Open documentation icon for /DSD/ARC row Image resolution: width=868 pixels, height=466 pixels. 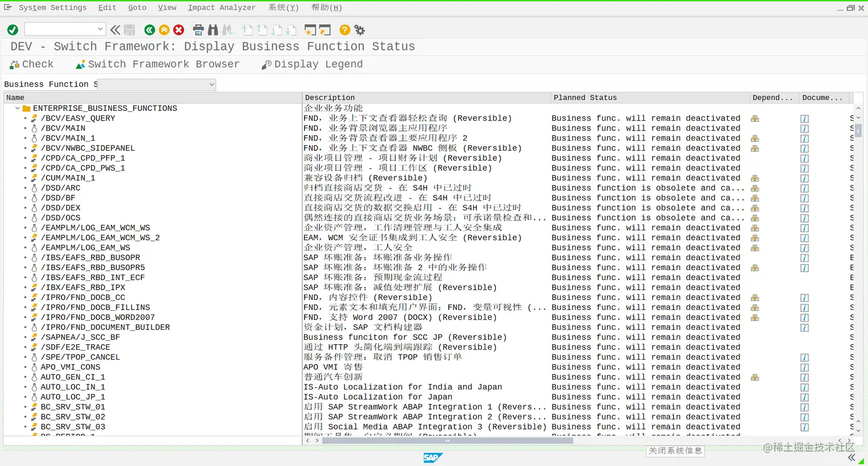[x=805, y=188]
